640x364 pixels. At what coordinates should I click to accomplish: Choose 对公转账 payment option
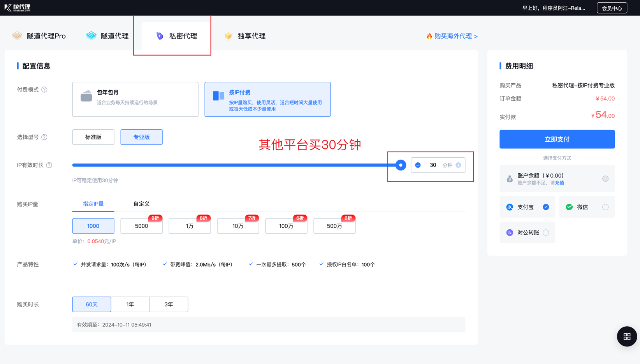pos(546,232)
